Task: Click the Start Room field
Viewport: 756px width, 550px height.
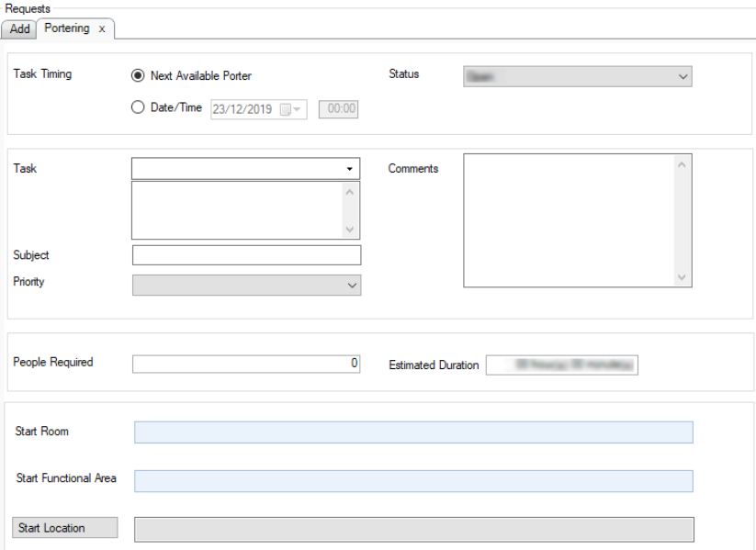Action: [x=413, y=432]
